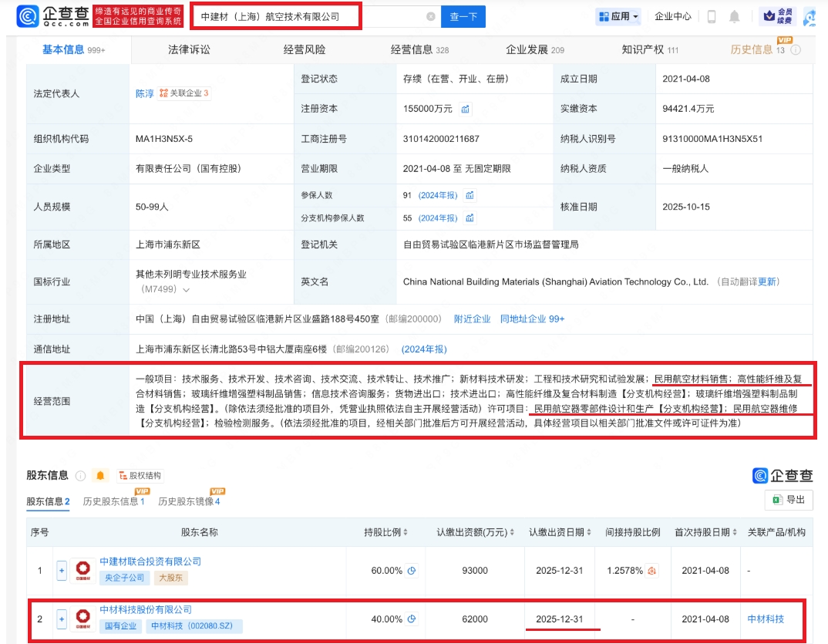Open 中材科技 related product link
828x644 pixels.
click(x=766, y=619)
